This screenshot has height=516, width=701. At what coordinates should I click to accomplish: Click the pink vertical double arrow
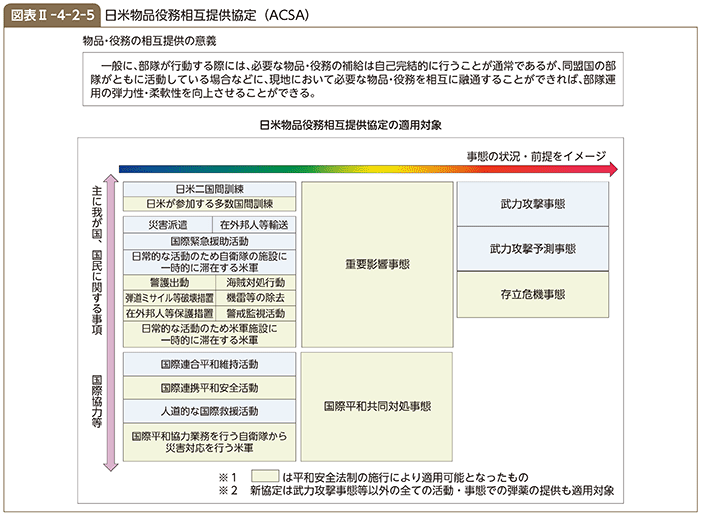(111, 323)
